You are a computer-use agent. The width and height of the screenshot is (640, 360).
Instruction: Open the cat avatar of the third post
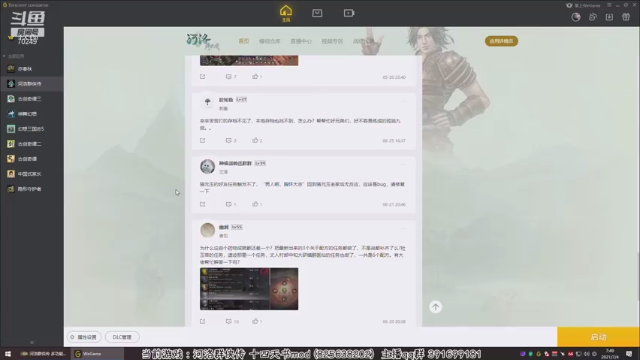pos(207,166)
